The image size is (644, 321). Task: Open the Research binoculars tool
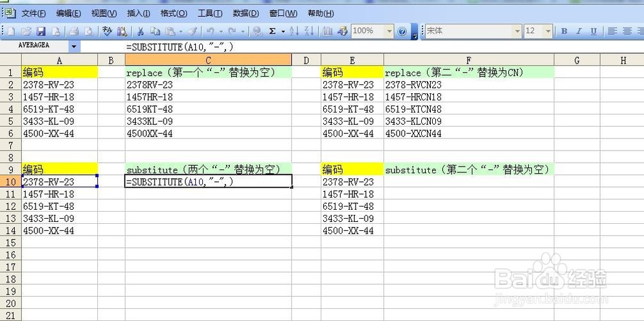point(122,31)
